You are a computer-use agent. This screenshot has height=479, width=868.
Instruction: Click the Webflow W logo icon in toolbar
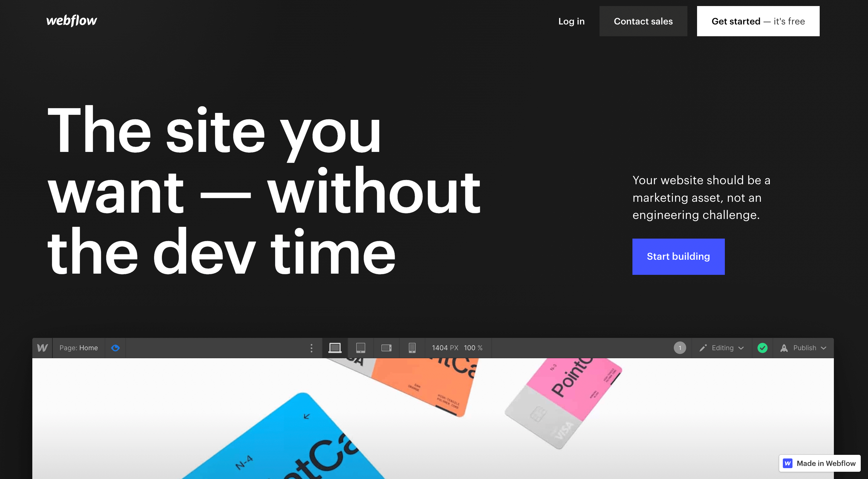tap(42, 347)
